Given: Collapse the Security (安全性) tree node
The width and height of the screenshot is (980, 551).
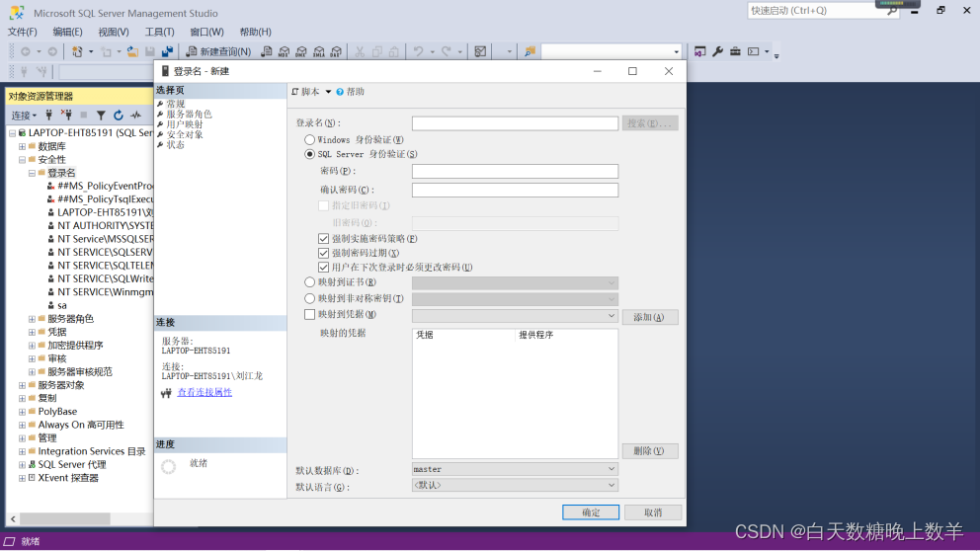Looking at the screenshot, I should pyautogui.click(x=22, y=160).
